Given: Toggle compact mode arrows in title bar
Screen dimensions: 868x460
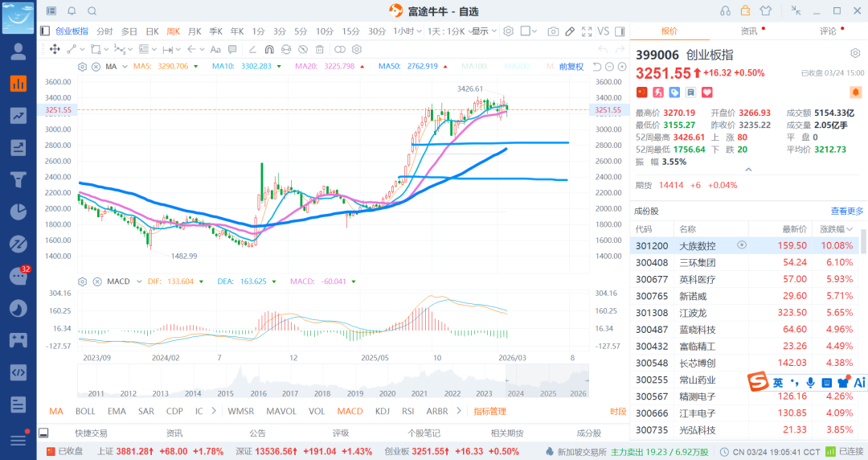Looking at the screenshot, I should [x=796, y=10].
